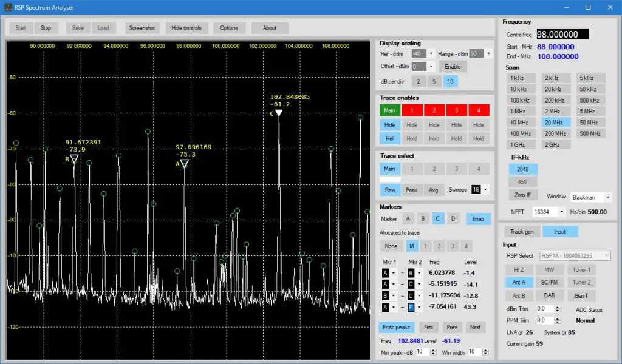Open the Options dialog
The width and height of the screenshot is (622, 364).
pos(229,27)
